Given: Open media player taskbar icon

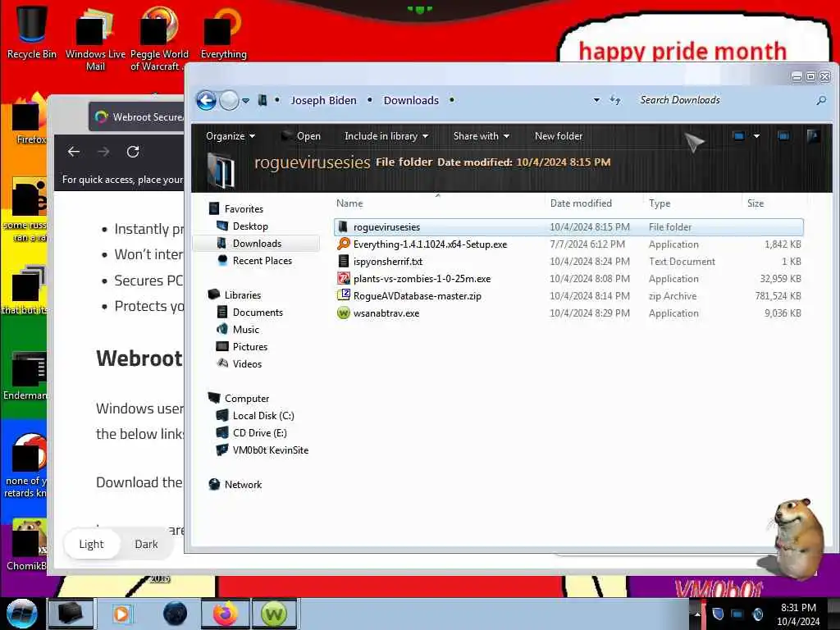Looking at the screenshot, I should point(121,614).
